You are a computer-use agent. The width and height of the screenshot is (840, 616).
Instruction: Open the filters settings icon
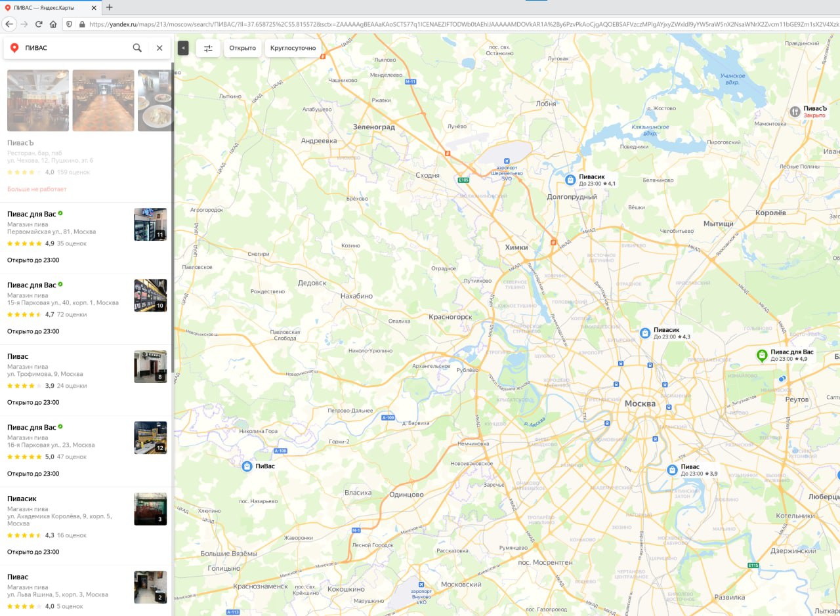[208, 48]
